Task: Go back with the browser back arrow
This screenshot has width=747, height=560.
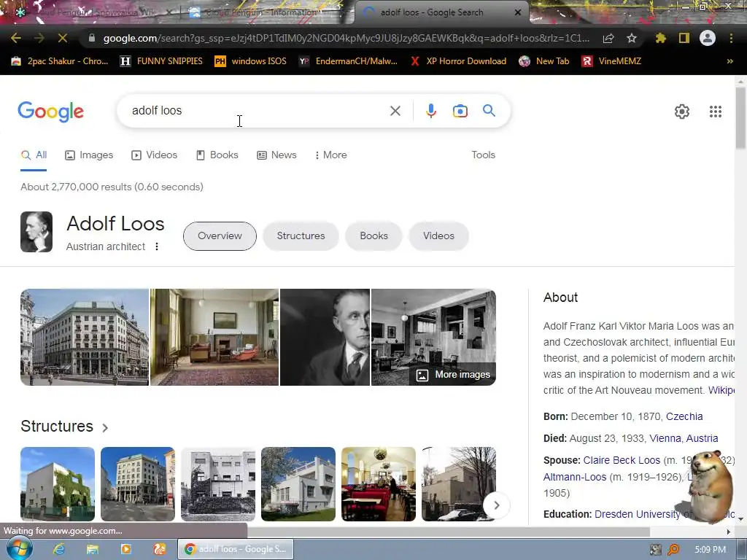Action: (x=16, y=38)
